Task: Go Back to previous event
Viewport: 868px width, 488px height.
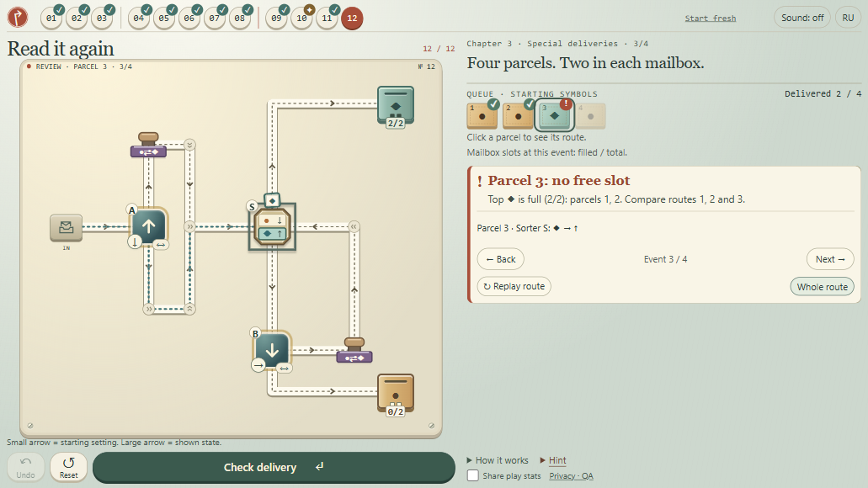Action: pyautogui.click(x=500, y=259)
